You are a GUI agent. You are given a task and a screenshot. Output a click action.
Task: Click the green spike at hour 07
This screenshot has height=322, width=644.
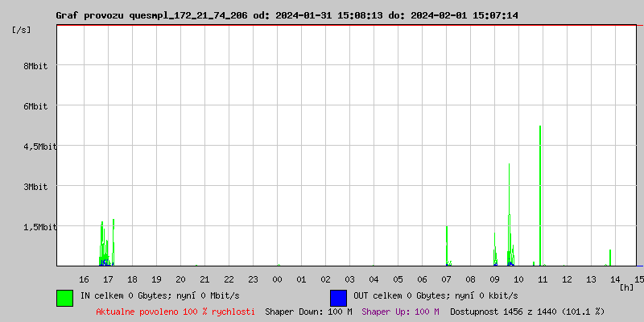point(447,246)
